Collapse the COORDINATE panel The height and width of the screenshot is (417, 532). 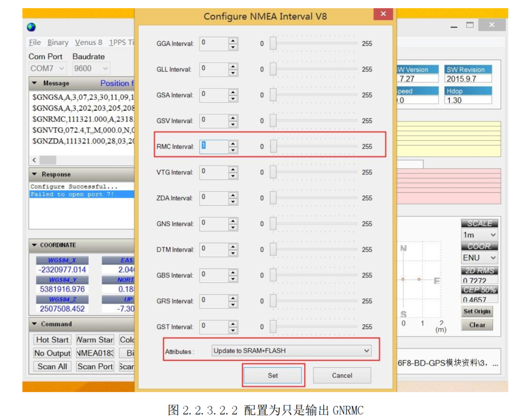tap(35, 245)
